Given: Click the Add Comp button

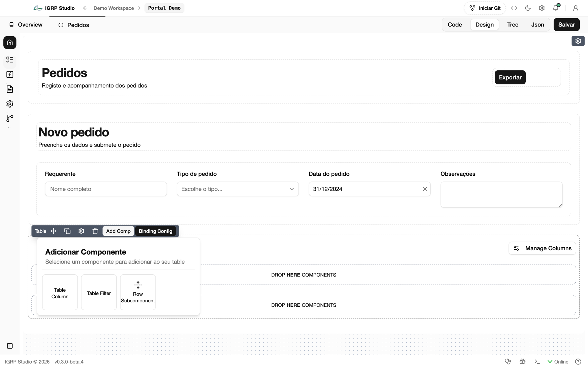Looking at the screenshot, I should coord(118,231).
